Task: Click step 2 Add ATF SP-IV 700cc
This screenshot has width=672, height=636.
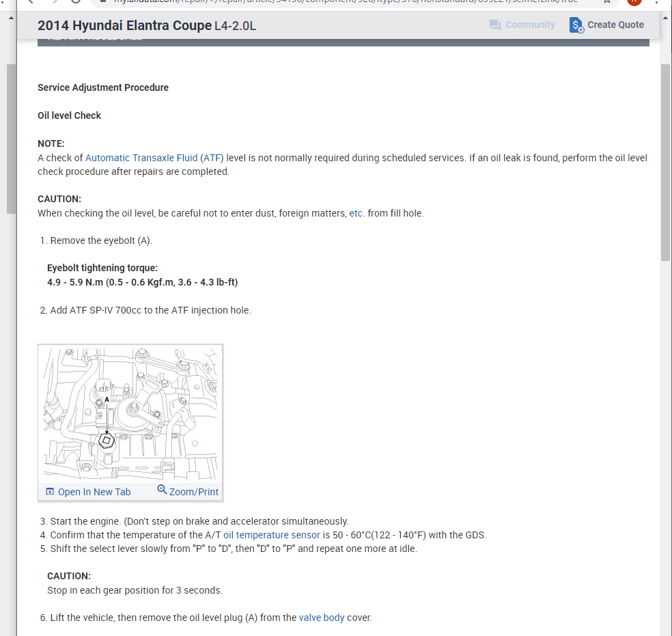Action: [145, 310]
